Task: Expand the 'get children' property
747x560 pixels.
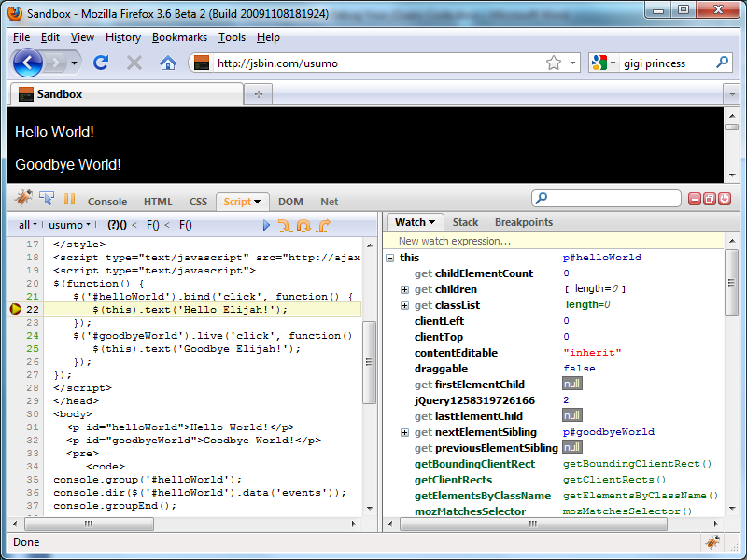Action: pos(404,289)
